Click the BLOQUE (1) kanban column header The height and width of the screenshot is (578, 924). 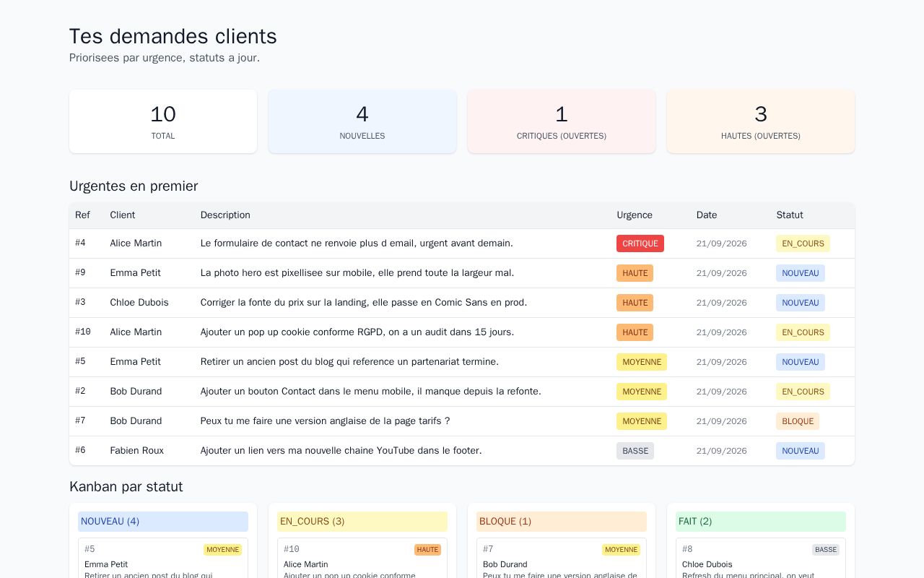[x=562, y=522]
